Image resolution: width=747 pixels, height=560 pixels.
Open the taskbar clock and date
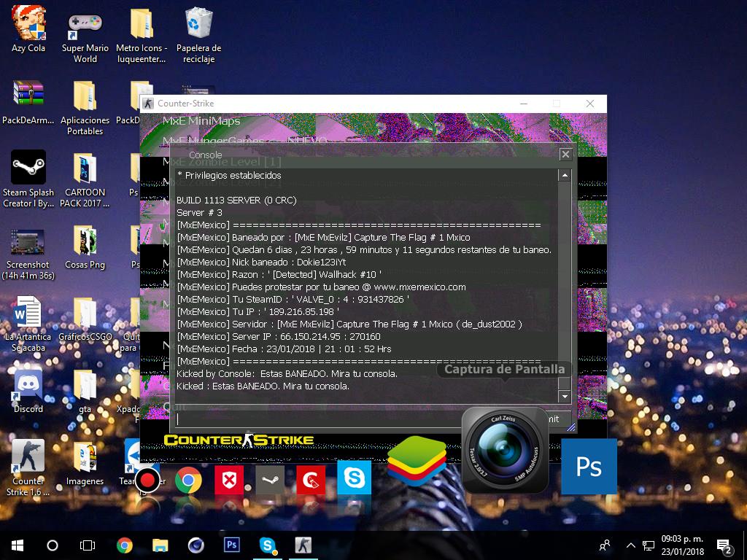tap(682, 545)
